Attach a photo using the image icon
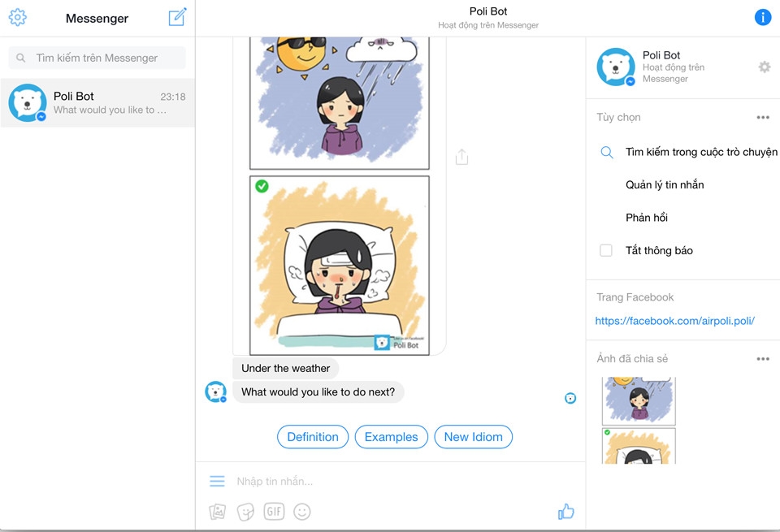Image resolution: width=780 pixels, height=532 pixels. (218, 511)
